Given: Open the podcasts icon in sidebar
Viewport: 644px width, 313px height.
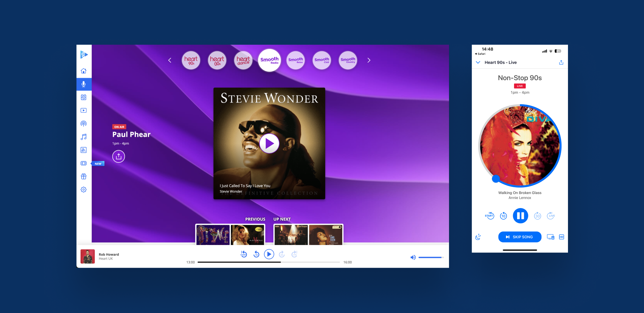Looking at the screenshot, I should point(83,124).
